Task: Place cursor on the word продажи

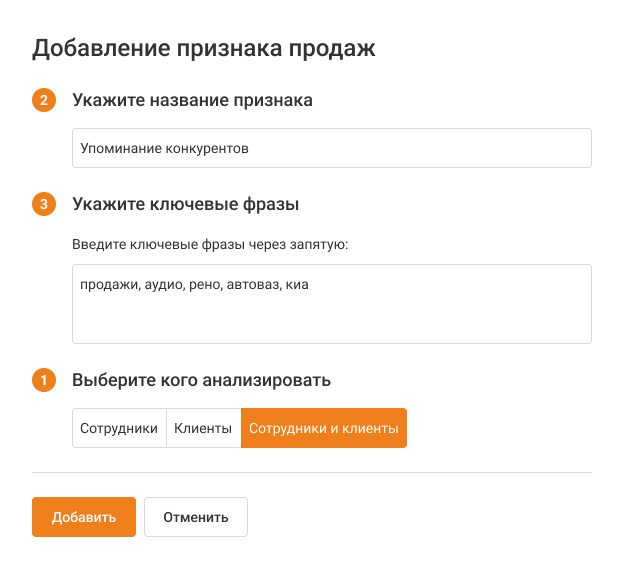Action: coord(105,285)
